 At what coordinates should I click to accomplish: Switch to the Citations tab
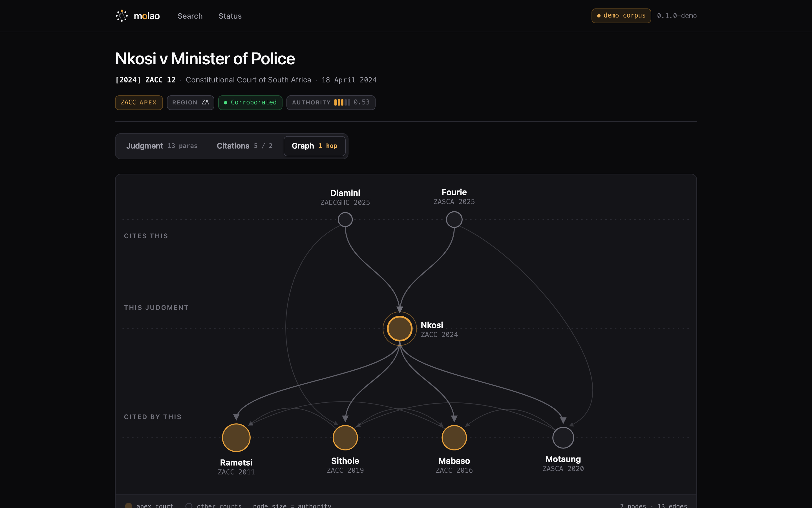coord(244,146)
